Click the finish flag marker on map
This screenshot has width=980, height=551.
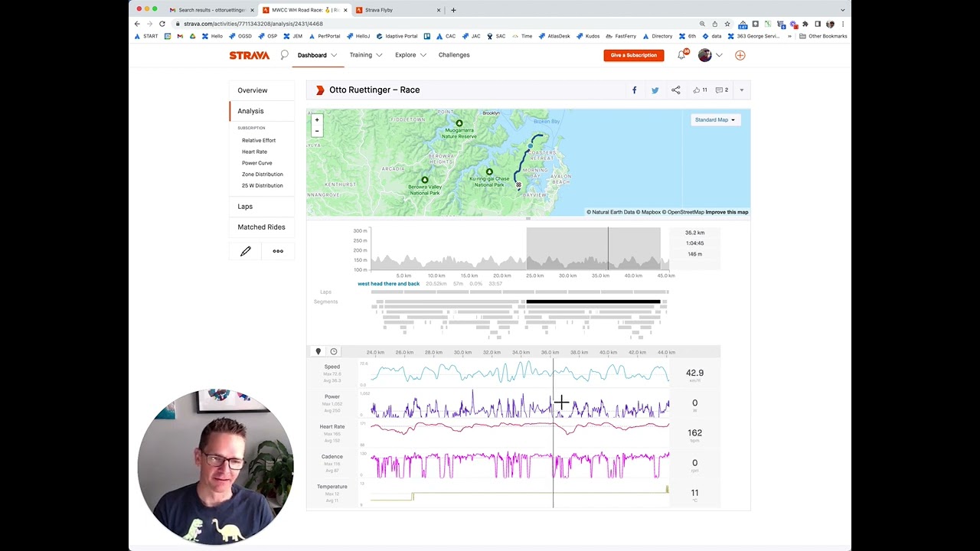click(x=518, y=184)
